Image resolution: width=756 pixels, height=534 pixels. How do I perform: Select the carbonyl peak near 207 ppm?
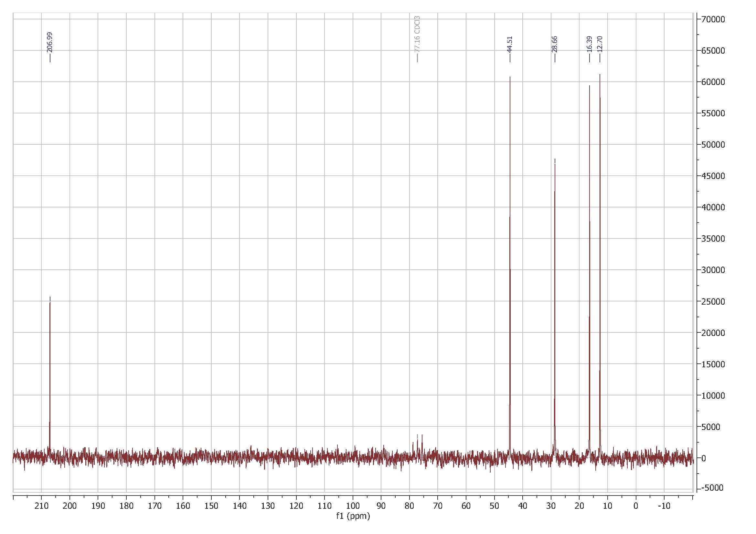click(x=50, y=362)
